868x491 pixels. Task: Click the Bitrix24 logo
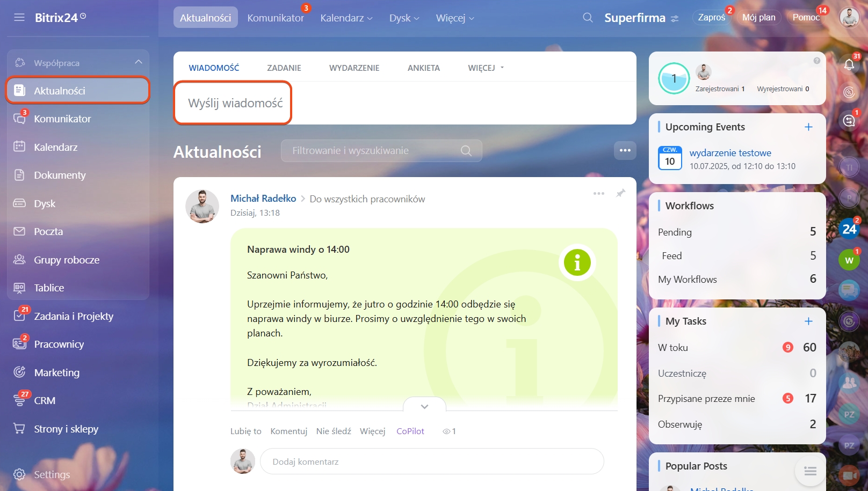(60, 18)
